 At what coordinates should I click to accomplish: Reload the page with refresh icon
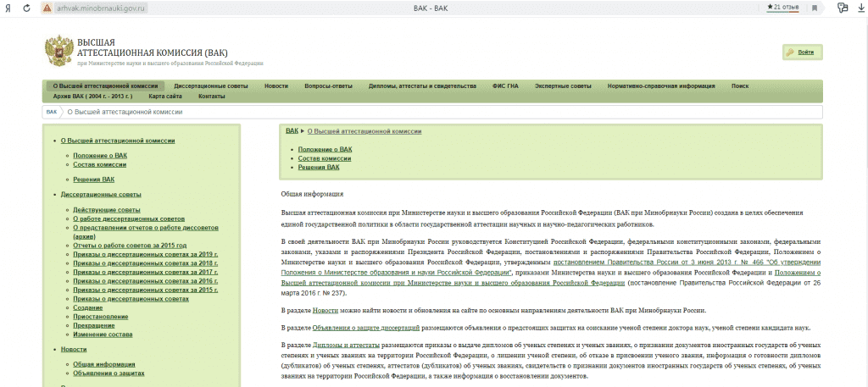point(27,8)
